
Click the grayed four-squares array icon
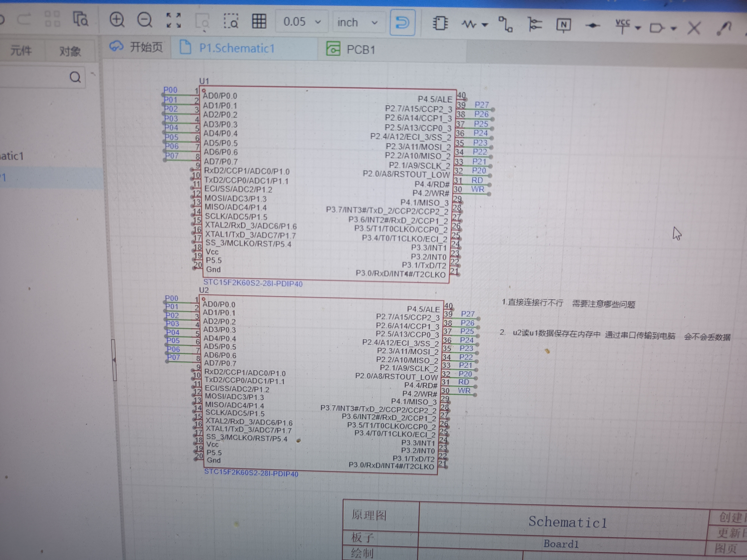pyautogui.click(x=52, y=18)
